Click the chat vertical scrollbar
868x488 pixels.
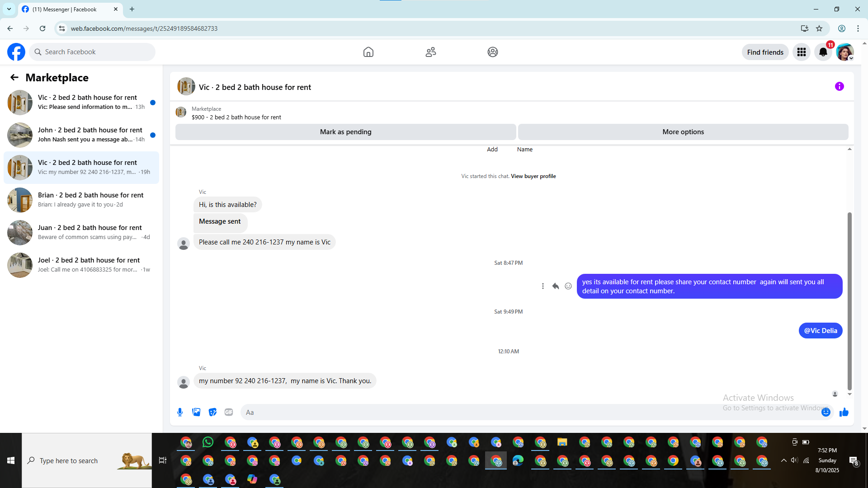tap(849, 300)
